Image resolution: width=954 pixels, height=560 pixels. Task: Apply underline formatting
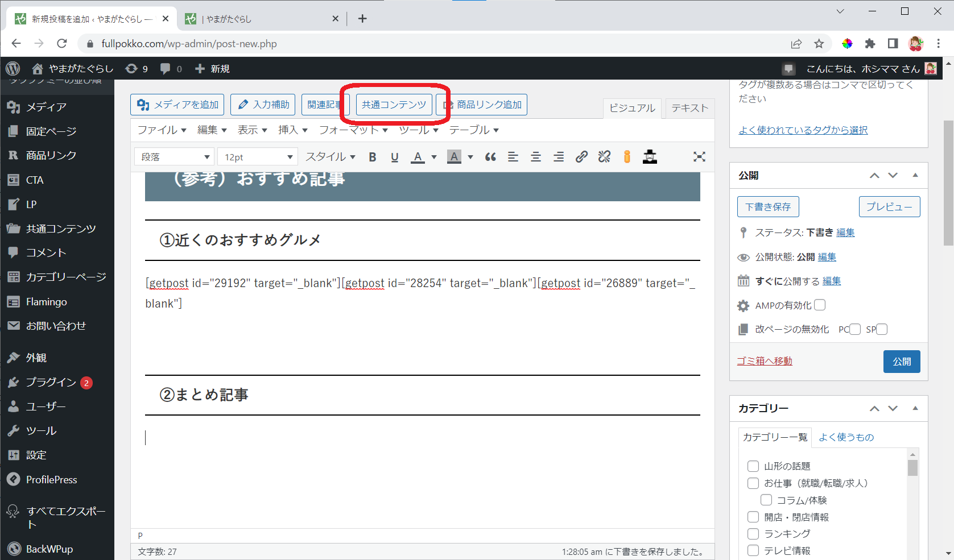395,157
